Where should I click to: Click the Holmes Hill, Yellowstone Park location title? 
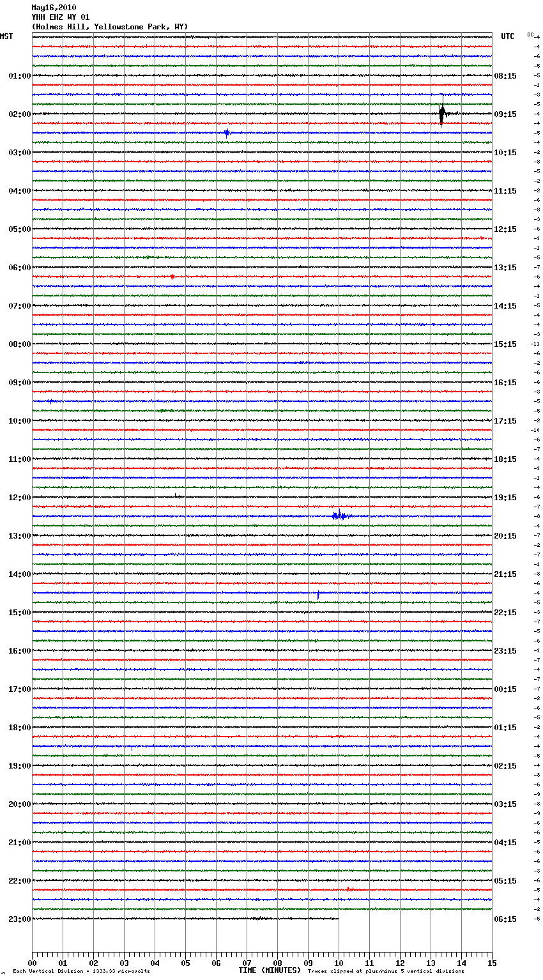(x=110, y=27)
